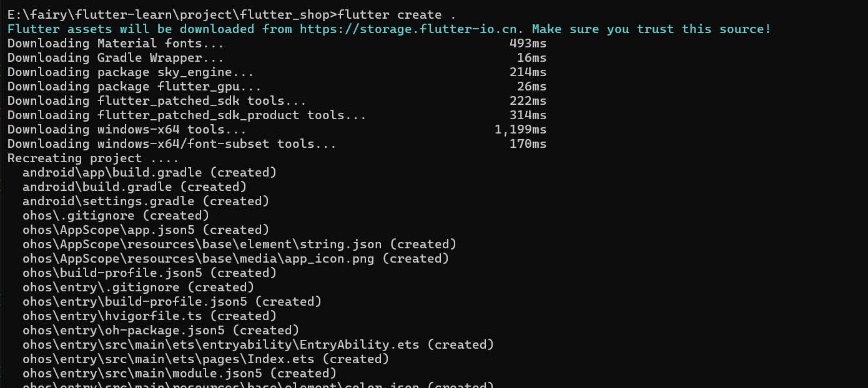
Task: Click the 214ms timing value
Action: pyautogui.click(x=528, y=72)
